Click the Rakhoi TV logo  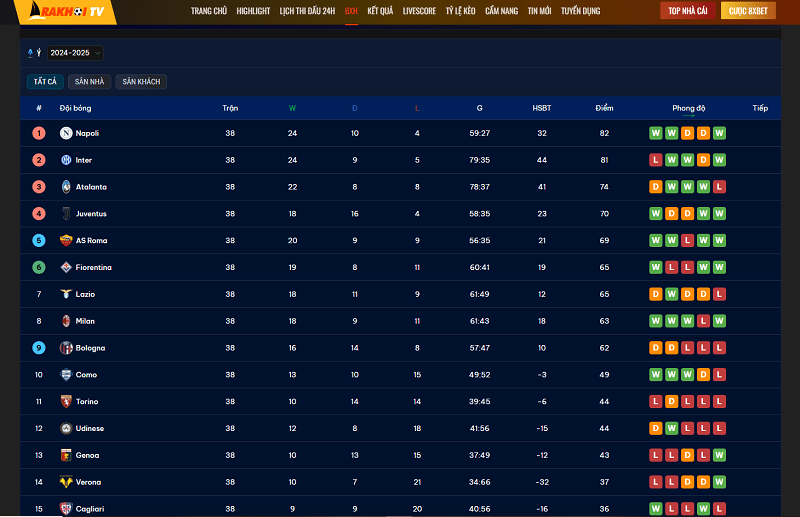click(x=67, y=11)
